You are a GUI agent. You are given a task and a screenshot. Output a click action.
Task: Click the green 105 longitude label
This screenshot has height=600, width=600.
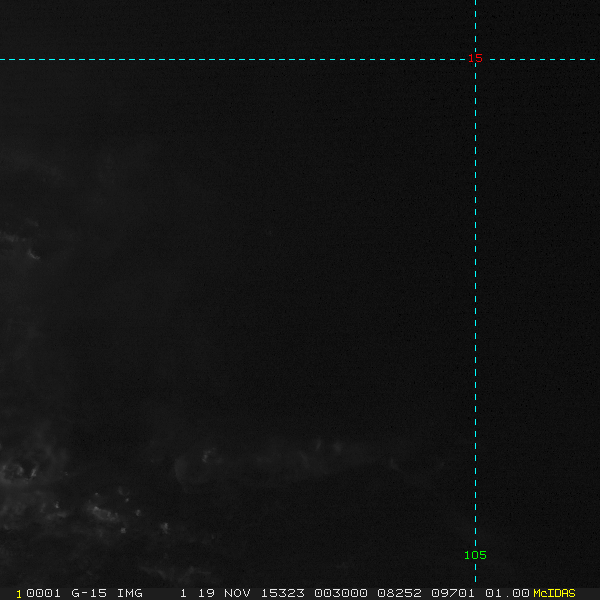click(x=475, y=555)
